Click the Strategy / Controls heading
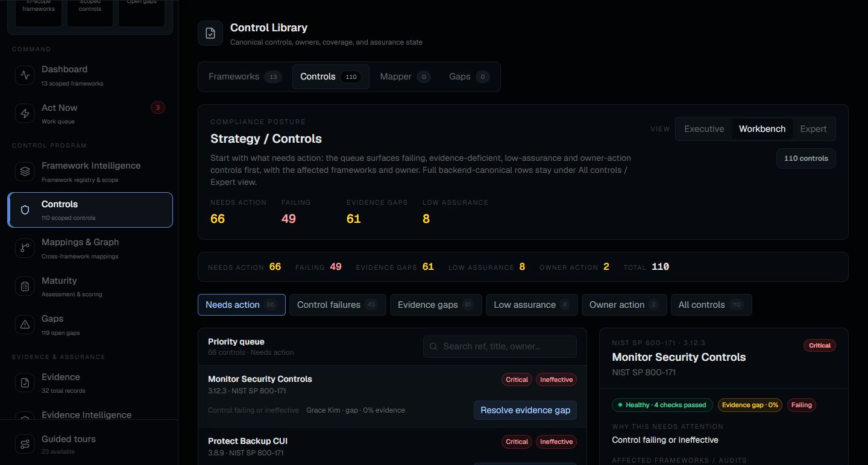Screen dimensions: 868x465 266,139
